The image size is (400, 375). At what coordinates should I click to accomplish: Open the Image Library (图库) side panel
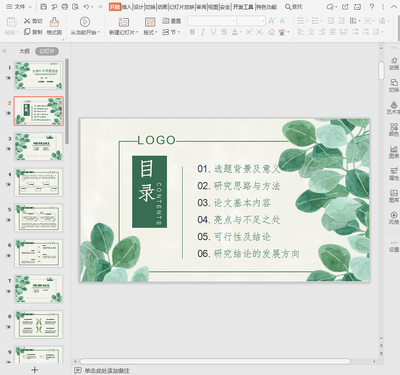(x=394, y=196)
